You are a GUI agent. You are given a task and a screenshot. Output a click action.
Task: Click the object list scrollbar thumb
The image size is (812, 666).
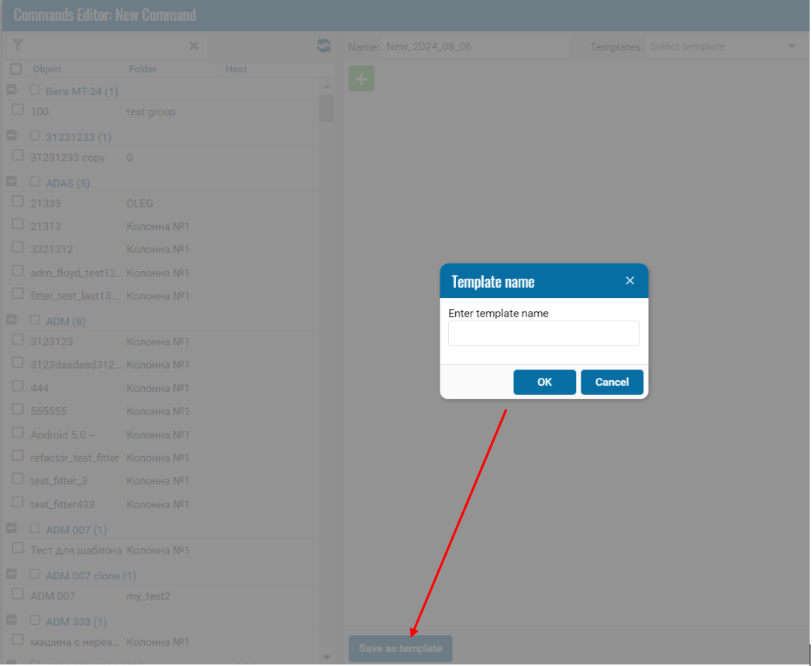[x=327, y=108]
